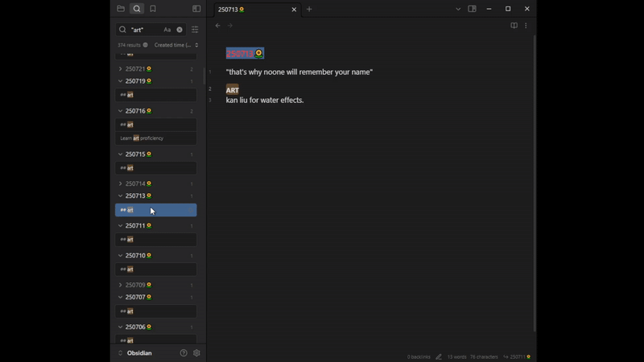This screenshot has width=644, height=362.
Task: Open the help icon next to the vault name
Action: [x=184, y=353]
